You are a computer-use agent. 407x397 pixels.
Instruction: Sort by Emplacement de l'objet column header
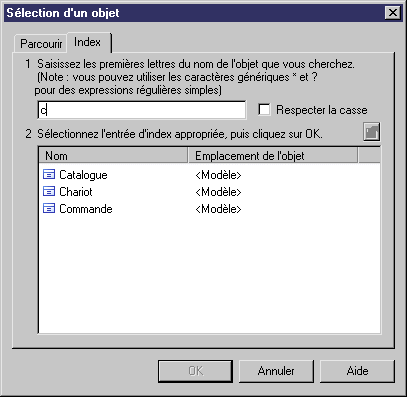coord(273,156)
